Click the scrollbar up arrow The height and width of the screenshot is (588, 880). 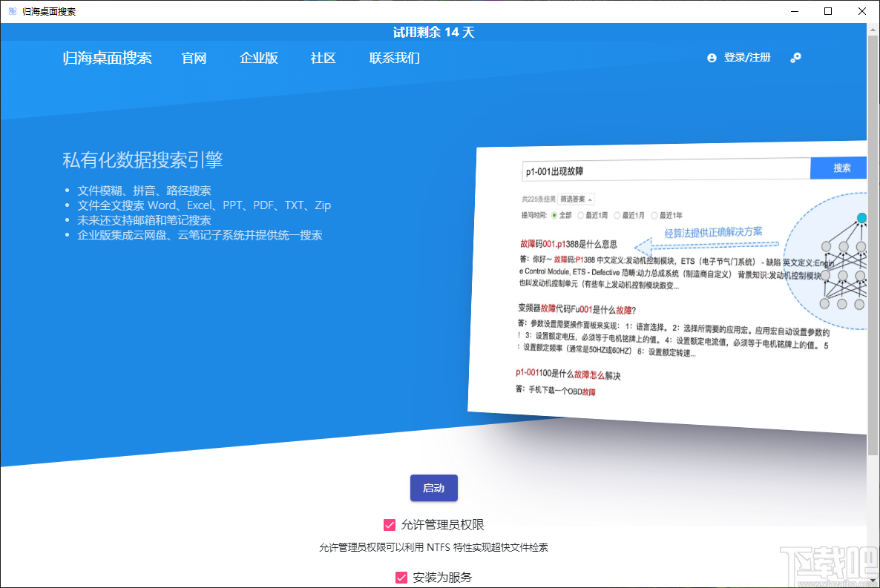(873, 29)
